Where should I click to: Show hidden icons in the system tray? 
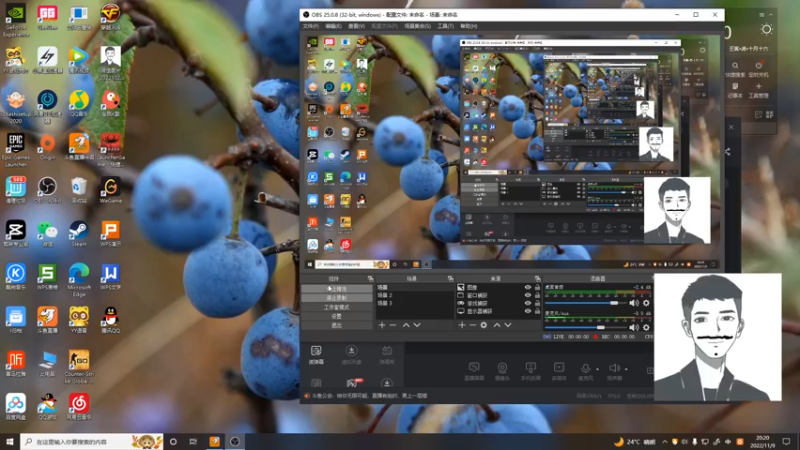pos(664,442)
